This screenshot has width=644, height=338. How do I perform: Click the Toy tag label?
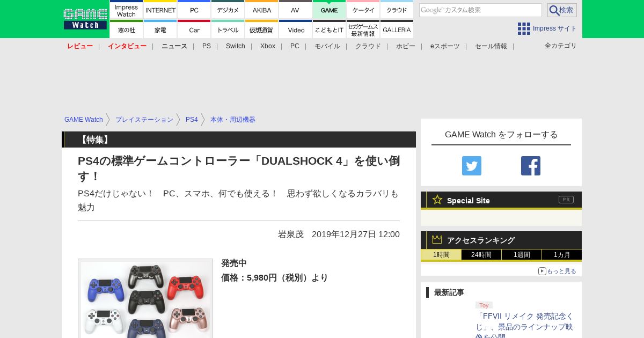click(x=484, y=305)
